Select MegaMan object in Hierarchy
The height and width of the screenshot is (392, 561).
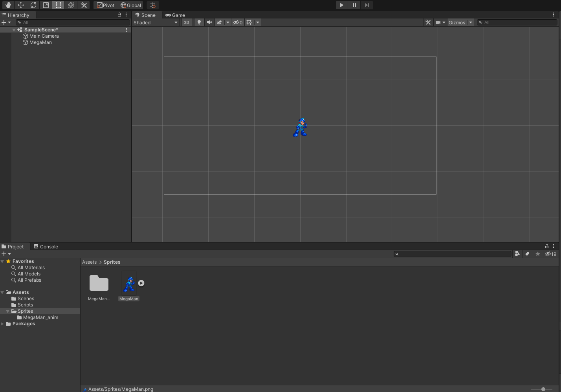(x=38, y=42)
